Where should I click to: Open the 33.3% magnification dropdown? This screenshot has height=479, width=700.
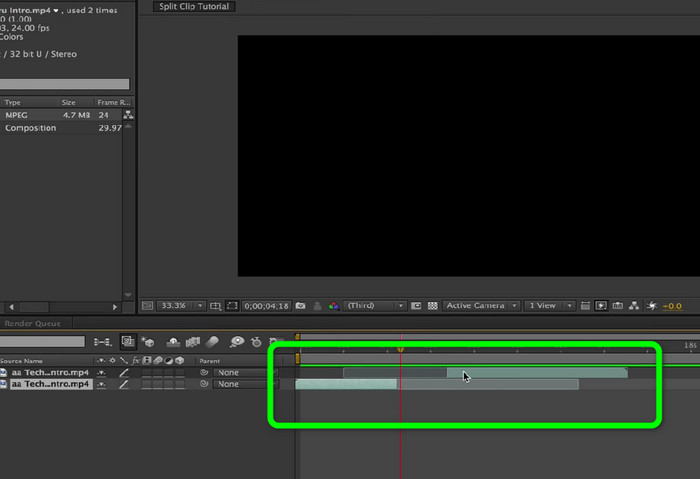click(180, 306)
